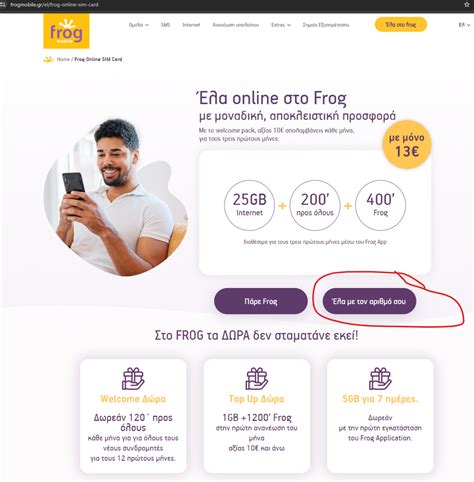Click the yellow Έλα στο frog button

coord(401,25)
